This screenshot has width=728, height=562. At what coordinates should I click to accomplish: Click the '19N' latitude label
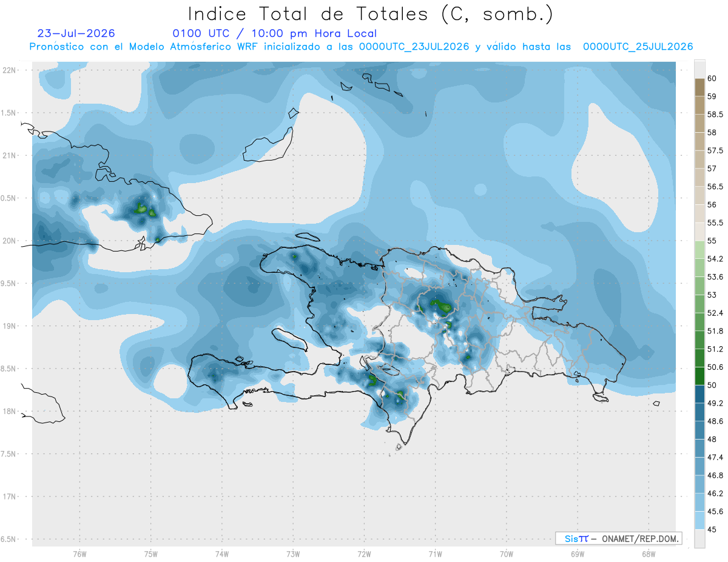coord(10,326)
